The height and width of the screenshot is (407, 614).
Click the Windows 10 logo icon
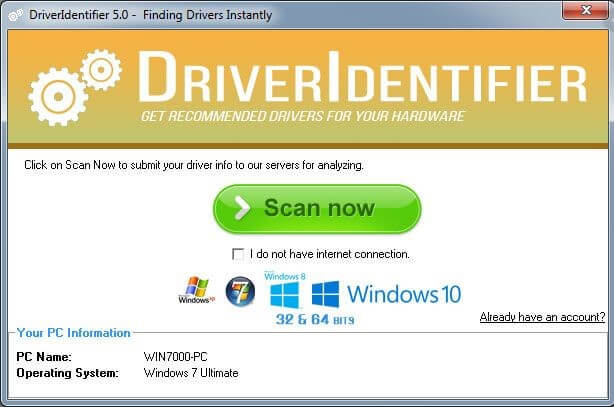coord(386,294)
